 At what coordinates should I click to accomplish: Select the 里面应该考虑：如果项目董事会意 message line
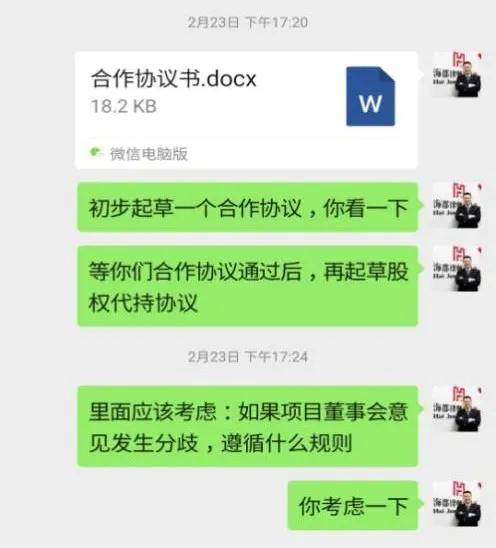[248, 412]
